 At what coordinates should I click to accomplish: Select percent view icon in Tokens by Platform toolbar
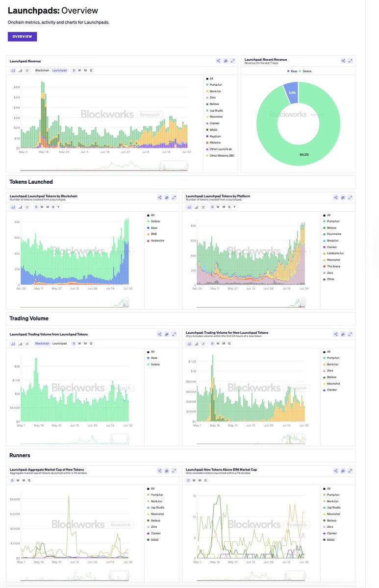click(203, 207)
